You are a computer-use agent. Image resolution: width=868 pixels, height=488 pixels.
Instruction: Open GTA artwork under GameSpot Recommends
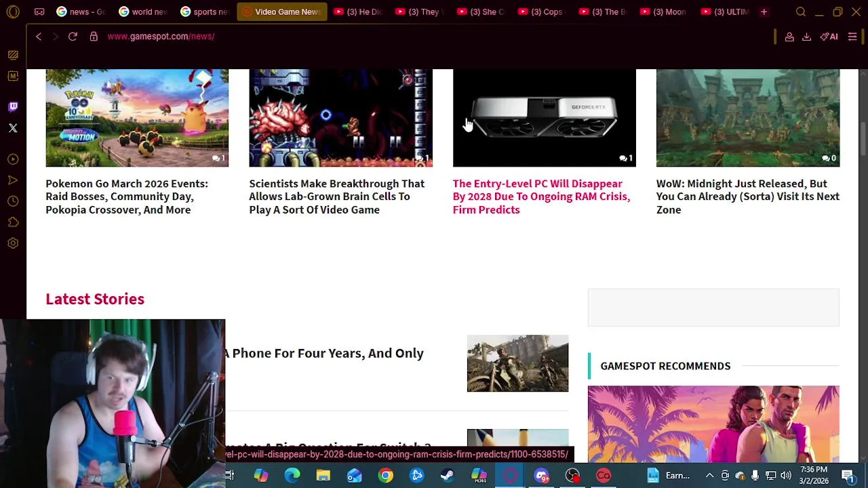tap(713, 424)
